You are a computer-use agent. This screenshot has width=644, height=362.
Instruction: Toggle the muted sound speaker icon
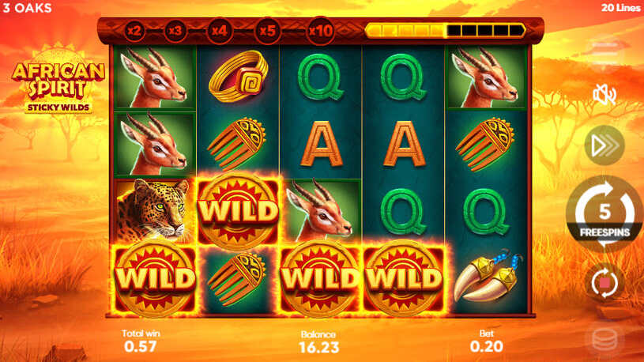click(x=604, y=94)
